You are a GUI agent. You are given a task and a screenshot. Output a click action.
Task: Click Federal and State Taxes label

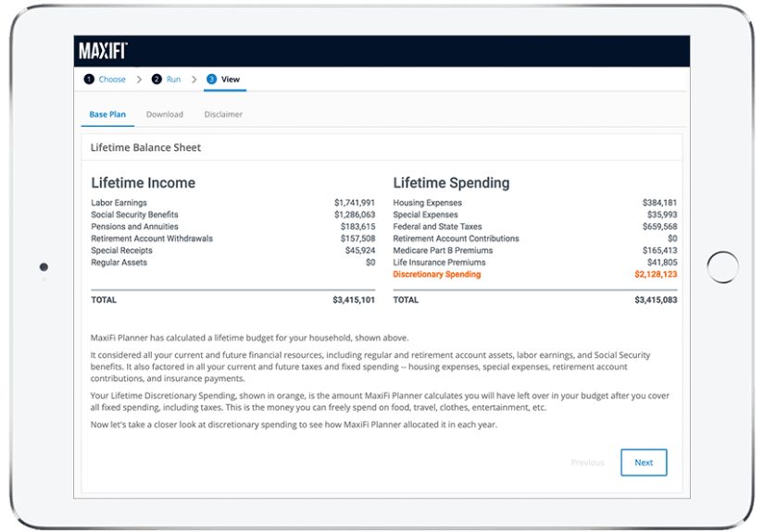(x=437, y=227)
